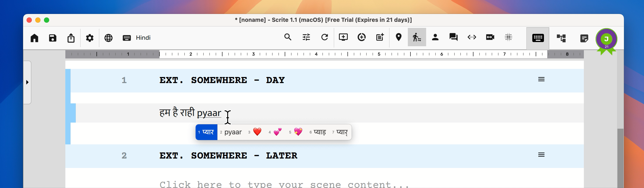This screenshot has height=188, width=644.
Task: Toggle the action paragraph format icon
Action: [417, 37]
